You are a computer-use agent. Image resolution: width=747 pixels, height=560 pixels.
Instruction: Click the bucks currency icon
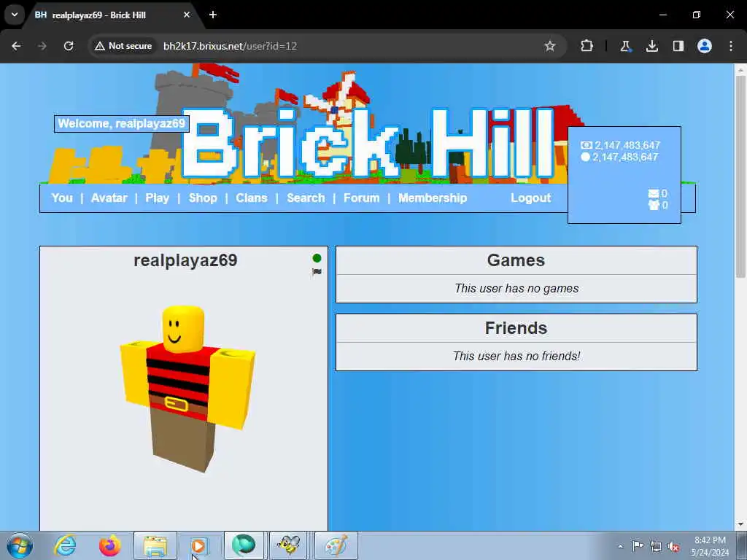[587, 145]
